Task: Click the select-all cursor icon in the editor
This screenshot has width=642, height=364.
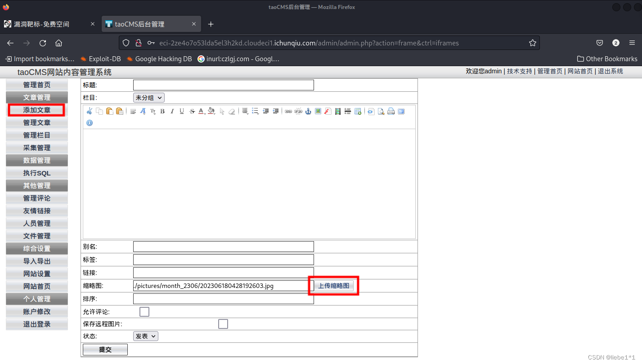Action: coord(222,111)
